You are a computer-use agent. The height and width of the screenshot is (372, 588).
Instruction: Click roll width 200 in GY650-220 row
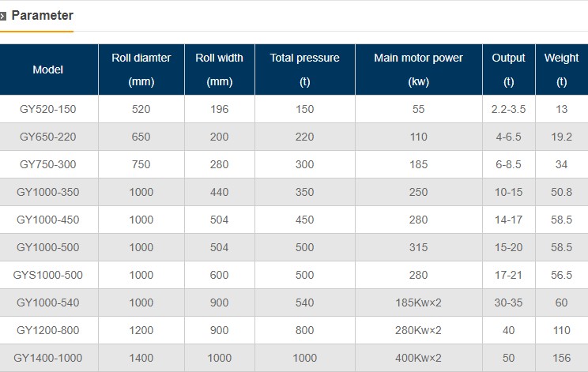220,137
